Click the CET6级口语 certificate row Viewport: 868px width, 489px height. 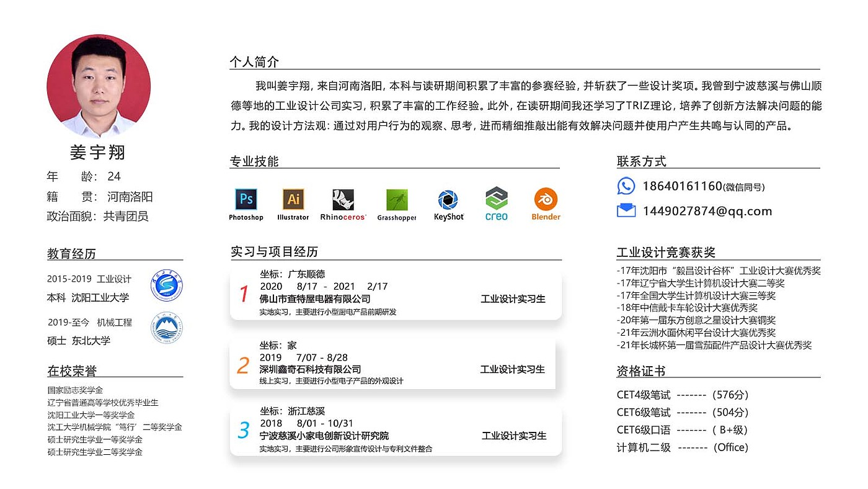coord(683,430)
